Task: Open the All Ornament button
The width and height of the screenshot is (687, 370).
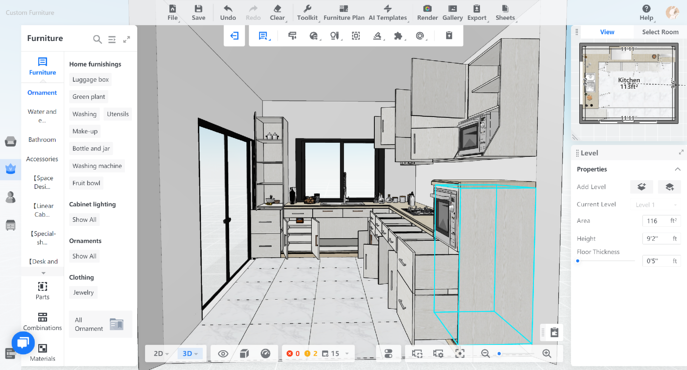Action: point(100,324)
